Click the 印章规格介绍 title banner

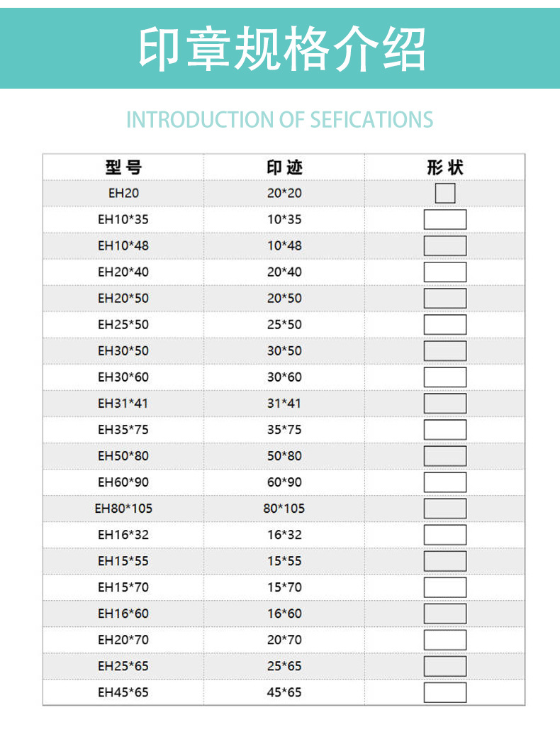[x=280, y=48]
